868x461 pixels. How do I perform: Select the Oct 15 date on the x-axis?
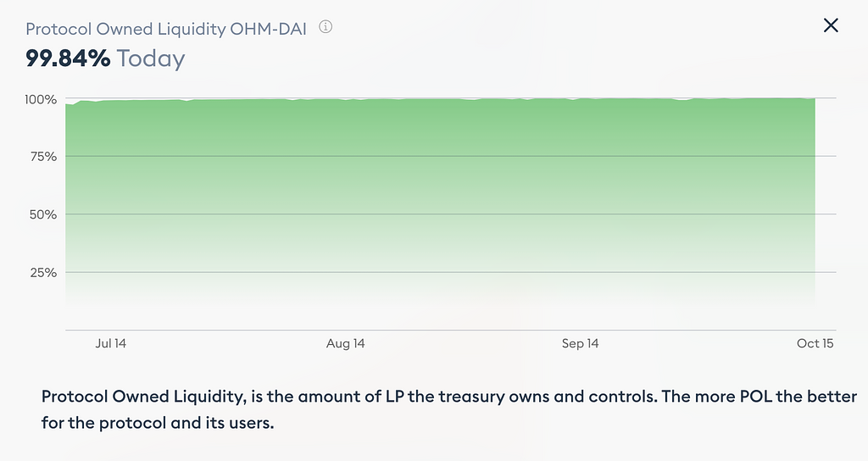[814, 343]
